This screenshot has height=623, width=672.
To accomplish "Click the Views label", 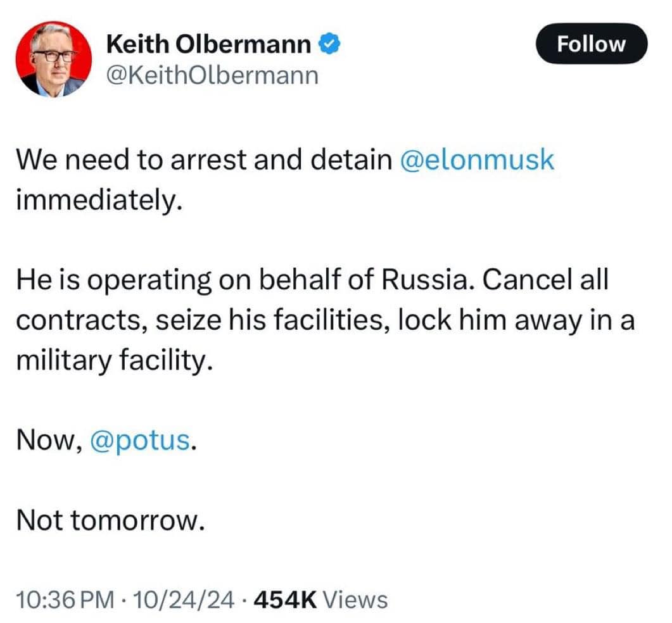I will point(355,599).
